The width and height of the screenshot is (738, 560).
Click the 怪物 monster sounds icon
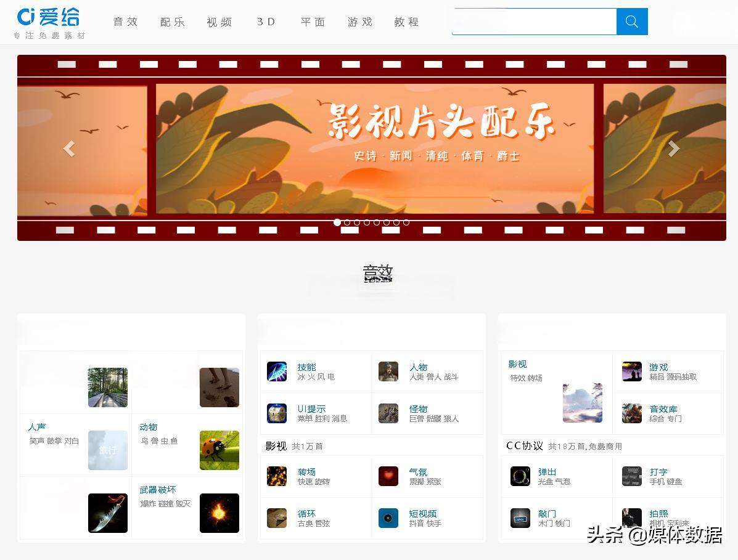[x=388, y=413]
